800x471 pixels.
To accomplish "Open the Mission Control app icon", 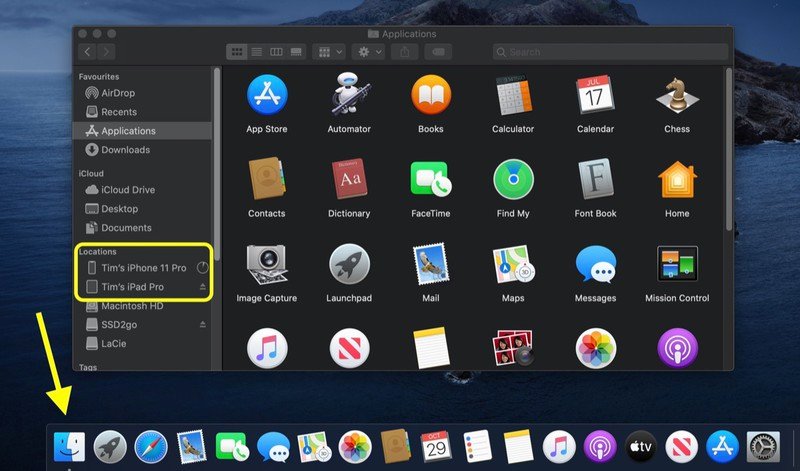I will tap(677, 264).
